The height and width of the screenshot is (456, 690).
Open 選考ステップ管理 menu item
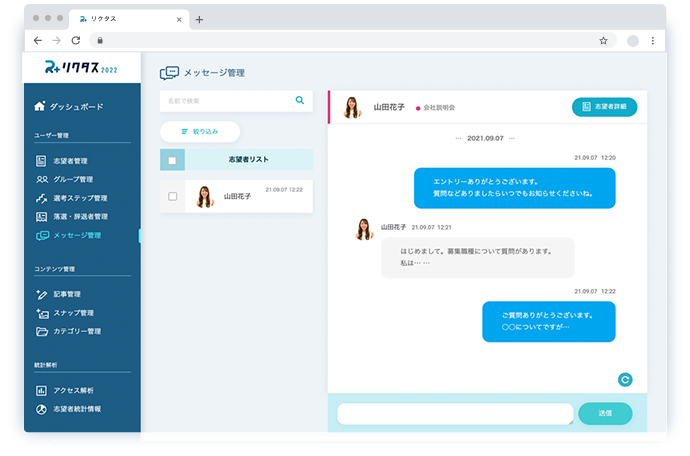coord(80,198)
